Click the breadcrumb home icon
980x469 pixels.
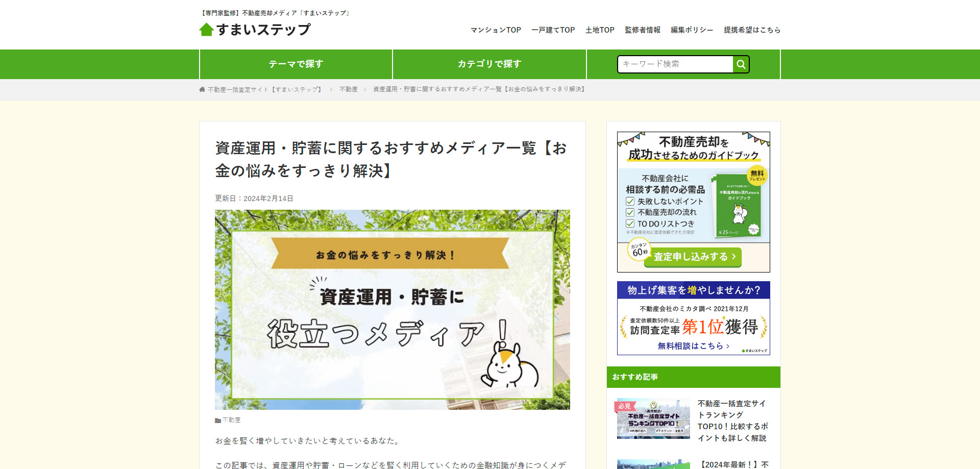tap(202, 89)
